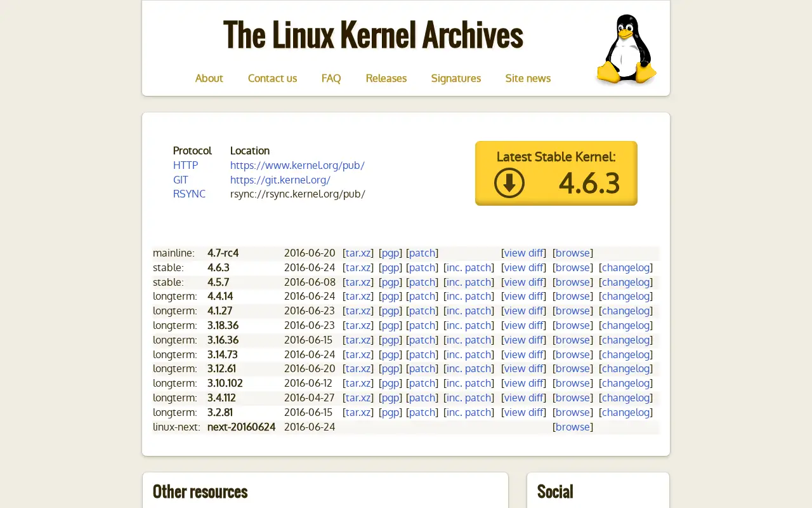Open patch link for longterm 3.10.102
The image size is (812, 508).
click(422, 383)
